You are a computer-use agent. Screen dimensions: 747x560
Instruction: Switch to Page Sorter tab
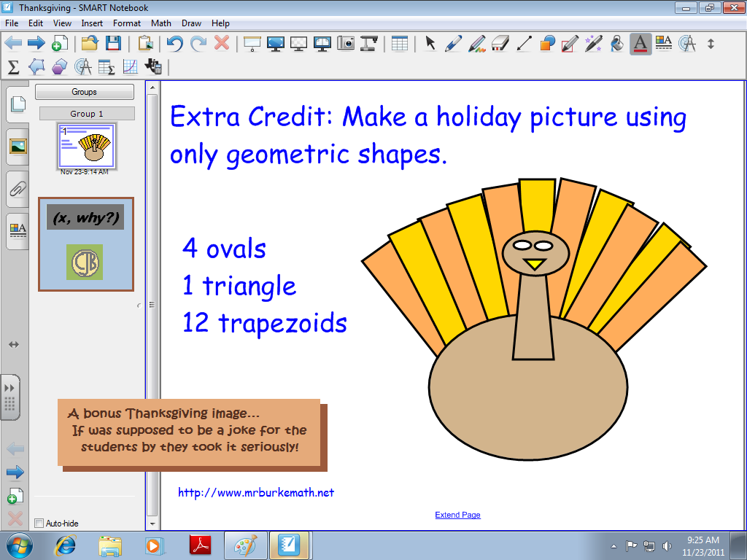18,104
